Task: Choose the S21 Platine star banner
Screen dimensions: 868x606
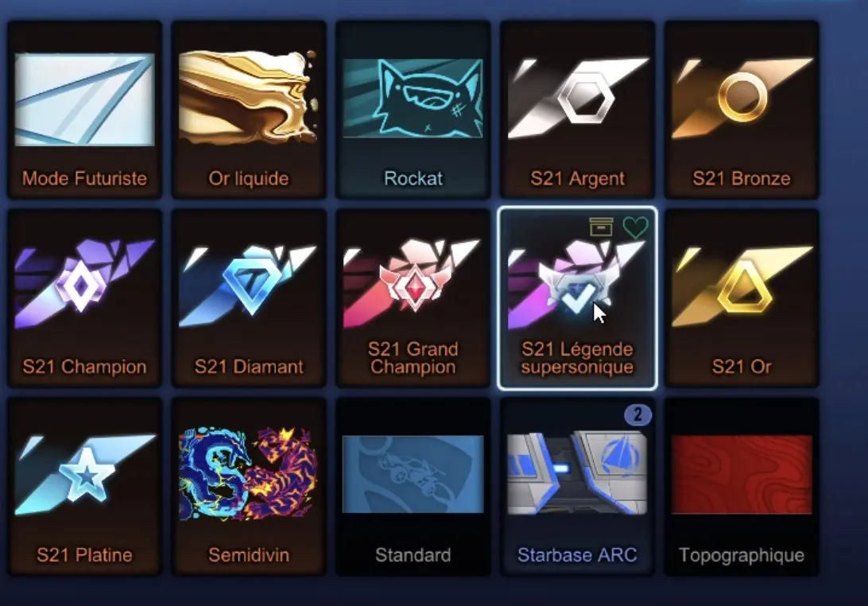Action: pyautogui.click(x=84, y=487)
